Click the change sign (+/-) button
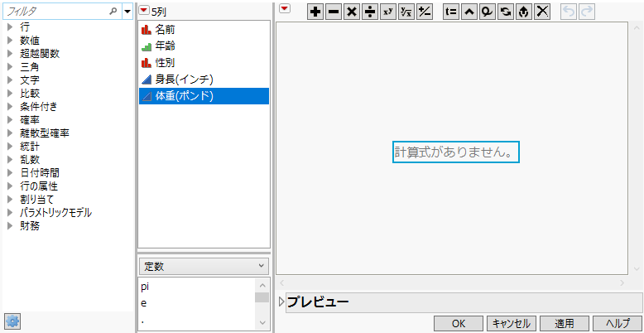This screenshot has width=644, height=333. pyautogui.click(x=425, y=12)
